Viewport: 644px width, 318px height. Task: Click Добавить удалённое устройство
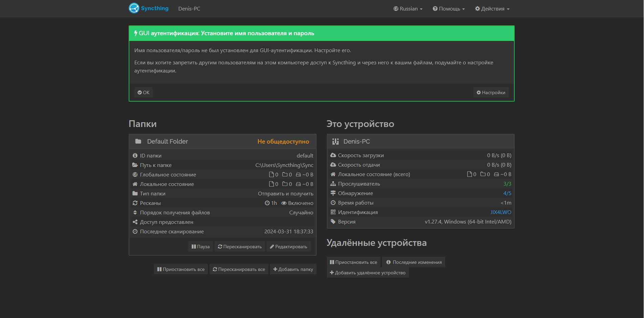tap(368, 273)
